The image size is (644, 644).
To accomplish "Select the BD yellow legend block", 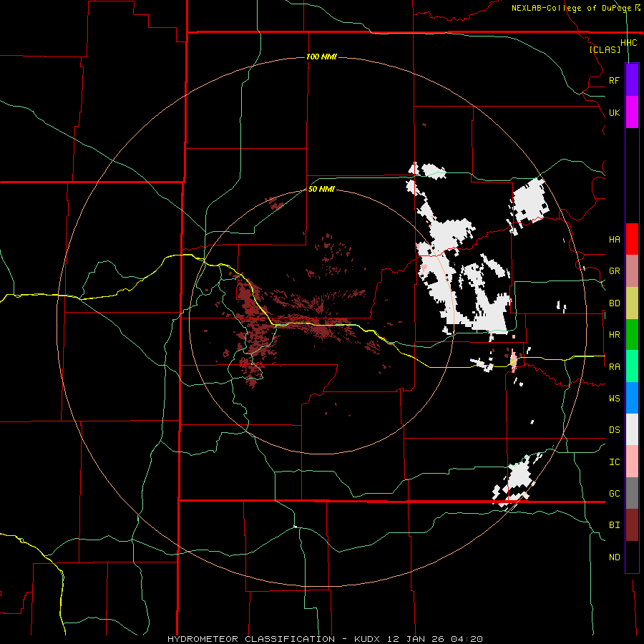I will click(632, 303).
